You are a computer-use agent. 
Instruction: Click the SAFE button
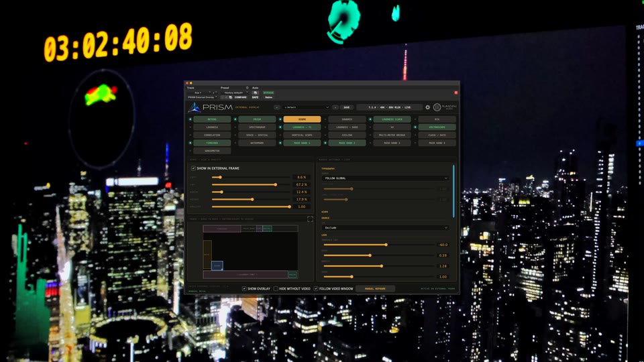(255, 97)
